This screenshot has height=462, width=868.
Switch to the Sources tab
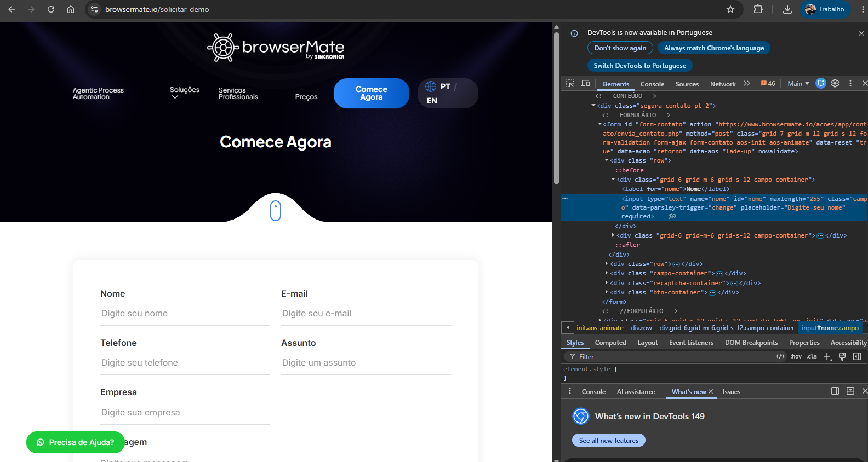click(x=687, y=84)
